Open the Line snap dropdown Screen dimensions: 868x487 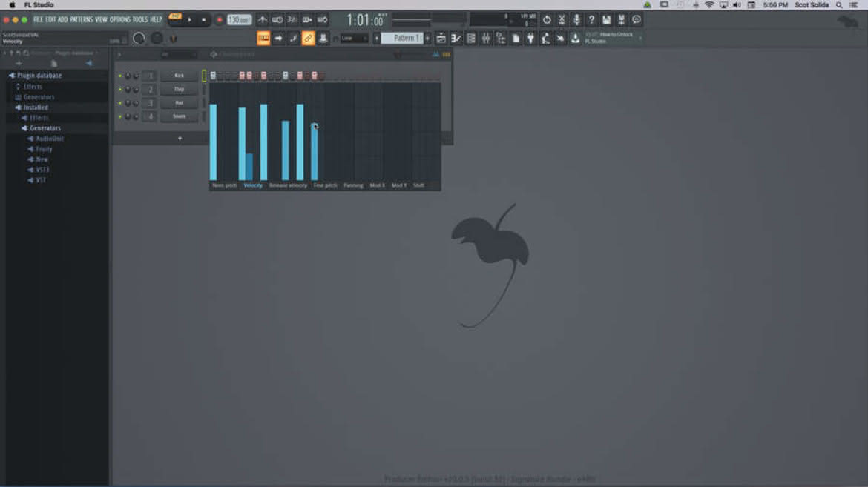point(353,39)
